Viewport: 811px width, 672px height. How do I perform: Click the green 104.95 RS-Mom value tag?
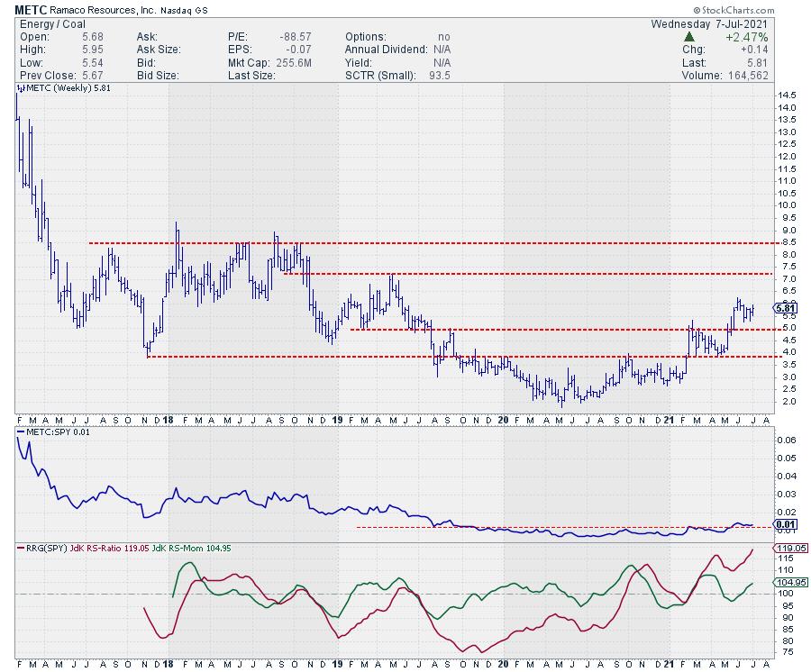(787, 582)
